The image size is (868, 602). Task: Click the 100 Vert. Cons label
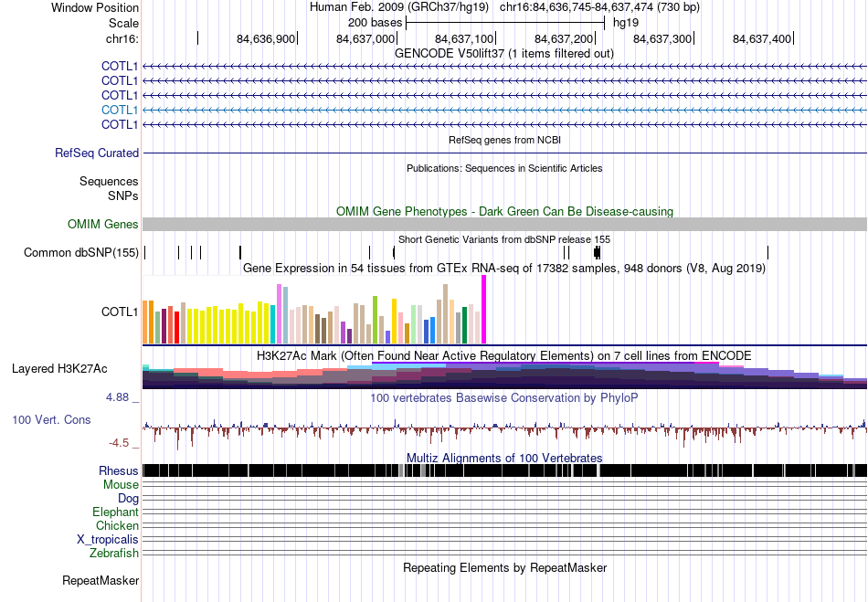click(x=51, y=420)
